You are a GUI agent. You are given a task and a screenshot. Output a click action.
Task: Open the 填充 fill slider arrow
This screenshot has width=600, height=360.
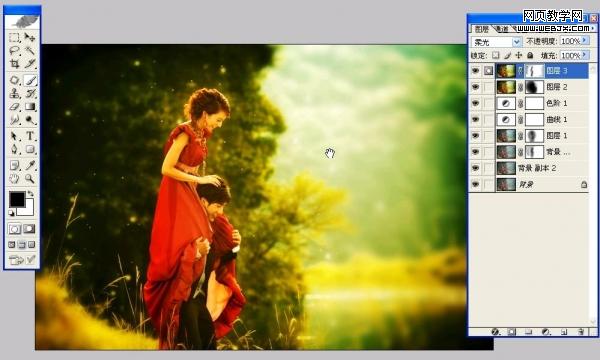pos(585,55)
